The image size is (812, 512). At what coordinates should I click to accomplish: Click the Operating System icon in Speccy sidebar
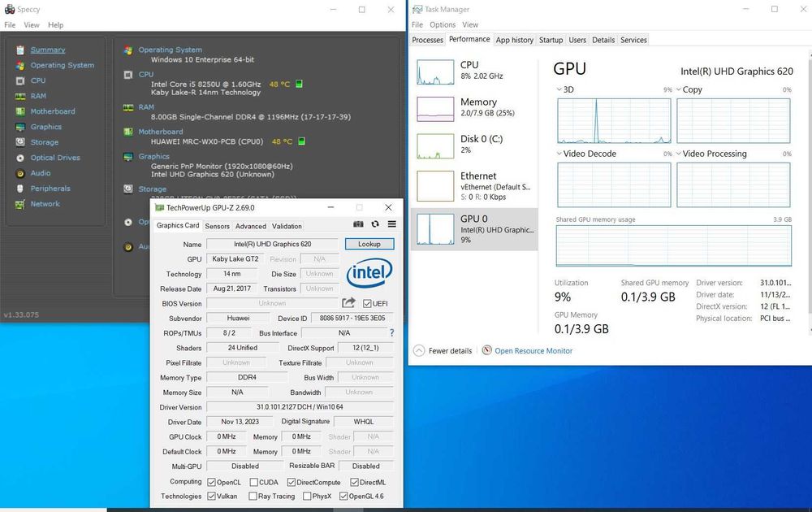coord(20,65)
